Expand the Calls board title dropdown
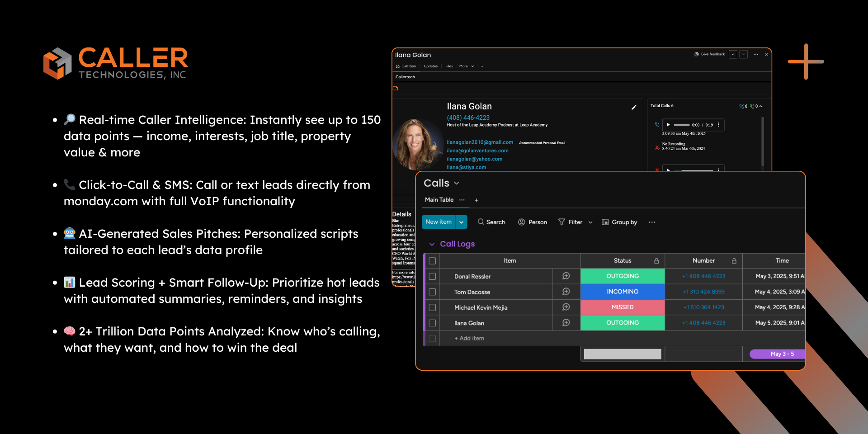868x434 pixels. click(457, 183)
